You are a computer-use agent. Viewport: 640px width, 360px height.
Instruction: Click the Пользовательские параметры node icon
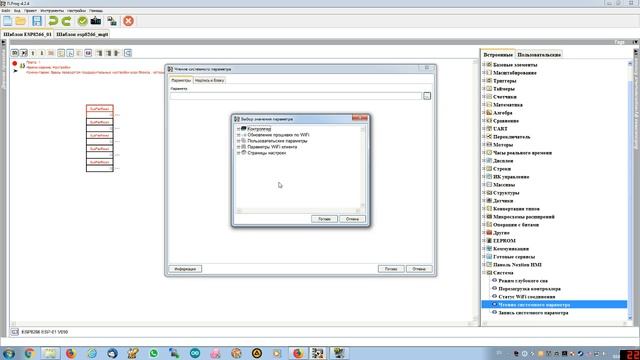[x=244, y=140]
